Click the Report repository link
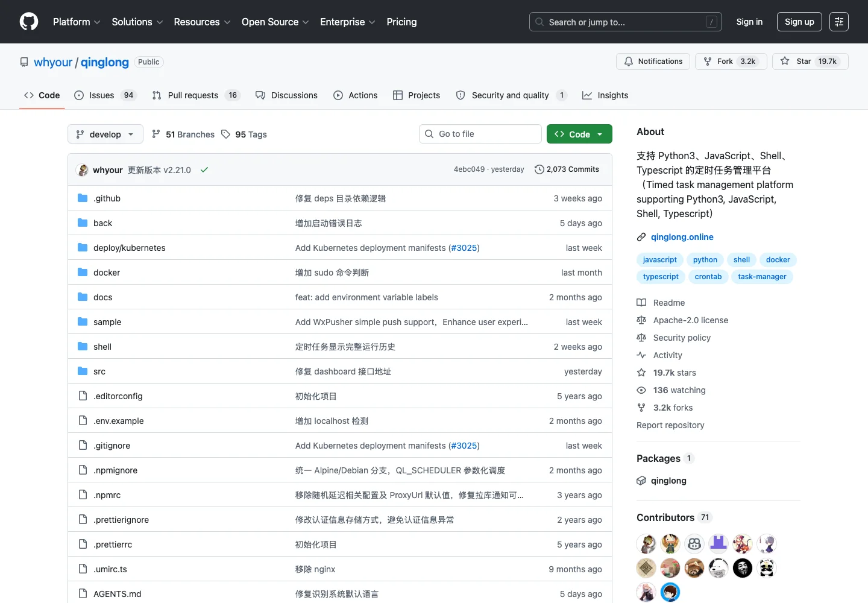 [x=670, y=425]
